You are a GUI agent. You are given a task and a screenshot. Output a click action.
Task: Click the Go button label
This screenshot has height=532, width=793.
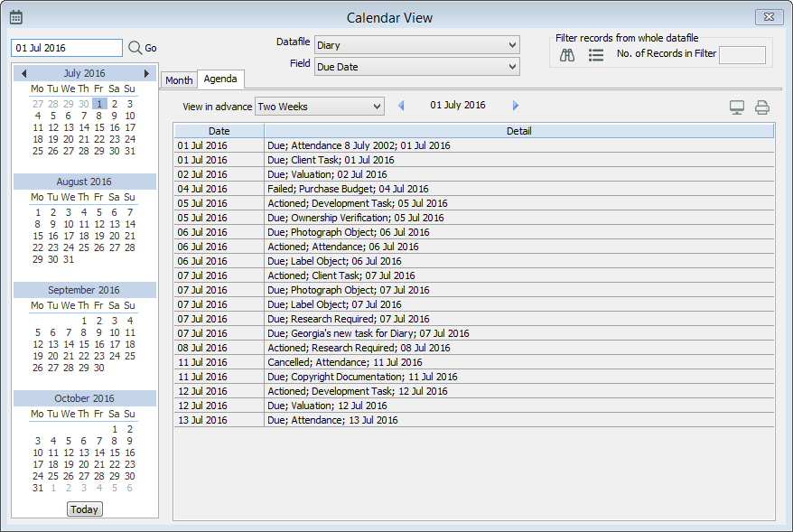point(151,48)
